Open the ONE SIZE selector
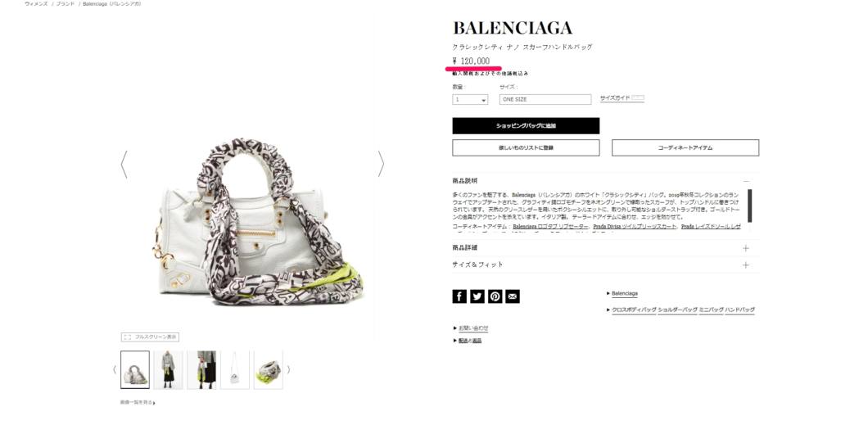The image size is (868, 425). tap(545, 100)
